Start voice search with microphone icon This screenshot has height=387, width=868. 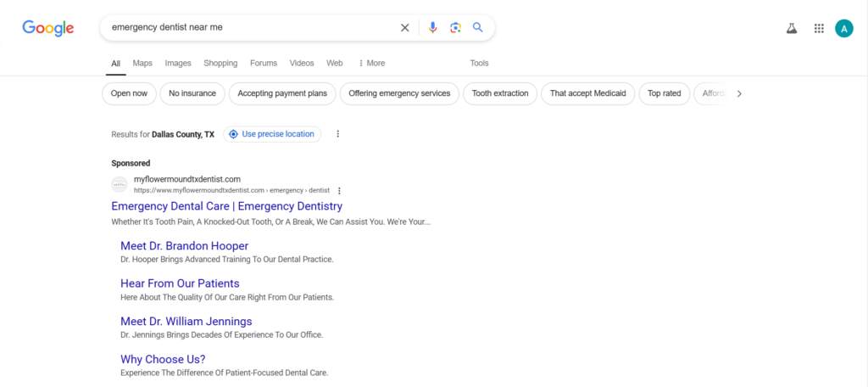pos(433,28)
